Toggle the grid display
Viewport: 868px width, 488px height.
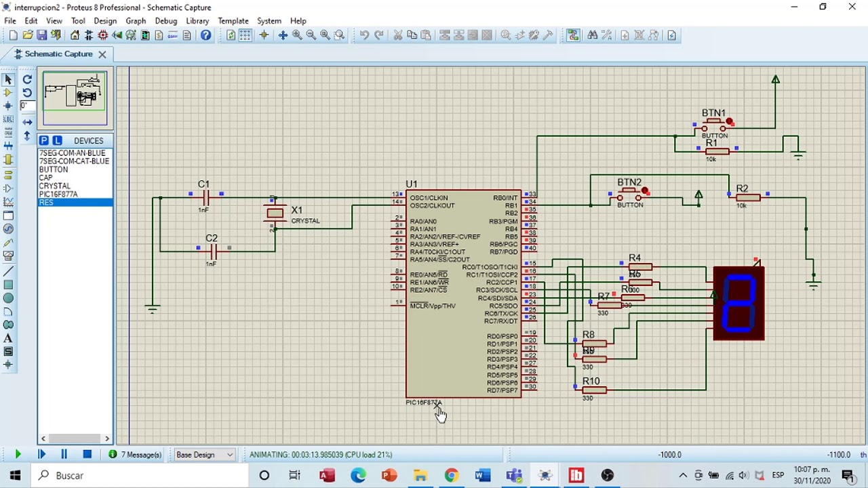[x=245, y=35]
